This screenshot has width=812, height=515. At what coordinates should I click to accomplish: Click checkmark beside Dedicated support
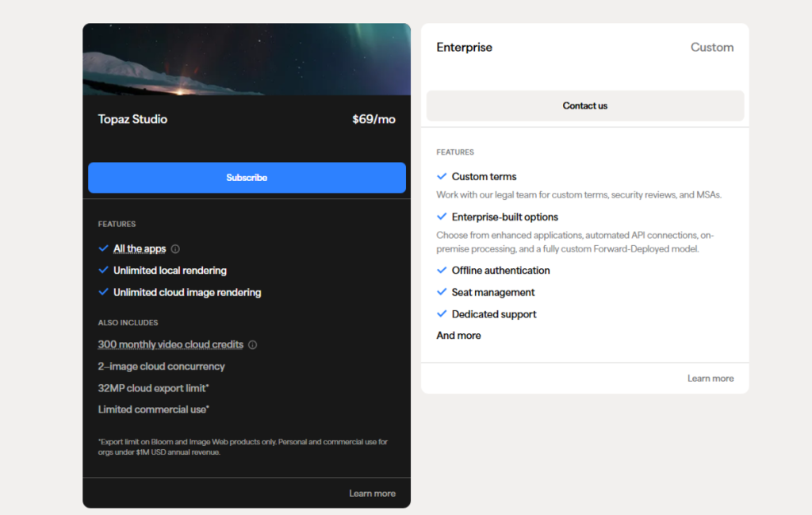pyautogui.click(x=442, y=313)
